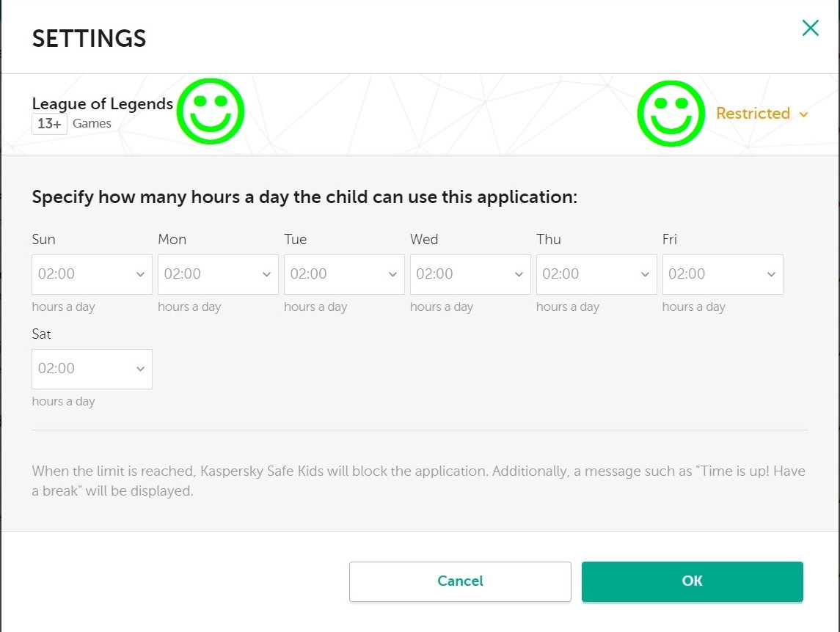Click the SETTINGS dialog title
This screenshot has width=840, height=632.
[89, 39]
